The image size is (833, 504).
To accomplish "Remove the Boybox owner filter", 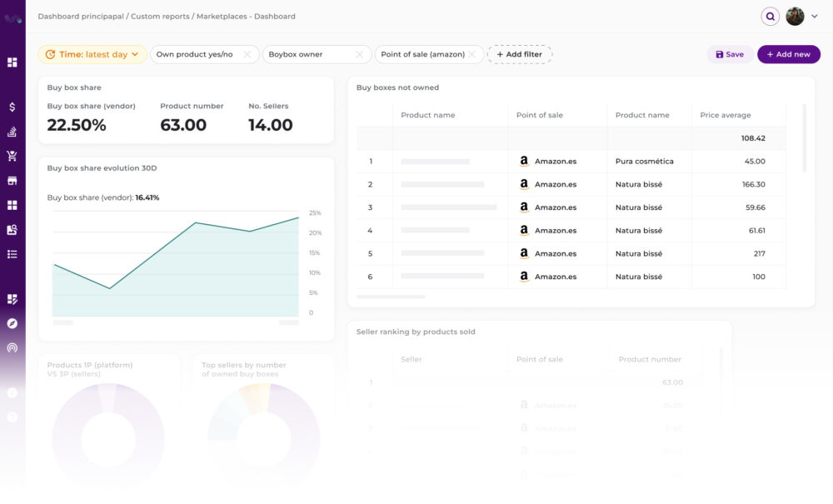I will point(359,55).
